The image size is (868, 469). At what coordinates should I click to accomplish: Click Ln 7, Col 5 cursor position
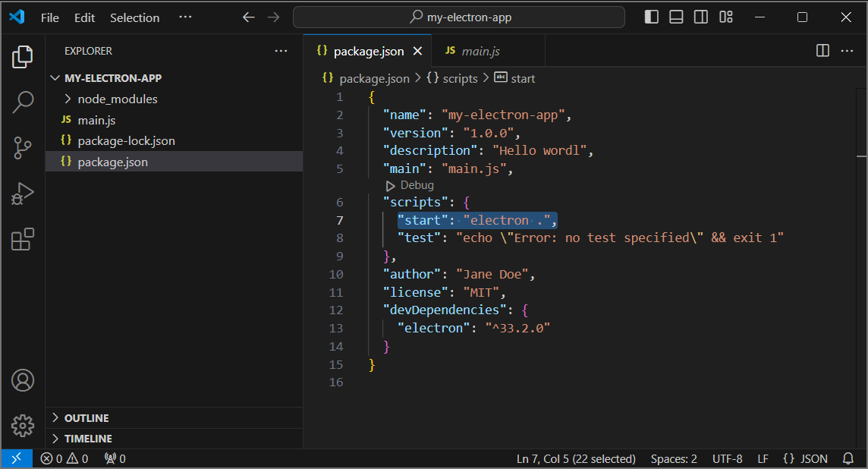[x=576, y=458]
